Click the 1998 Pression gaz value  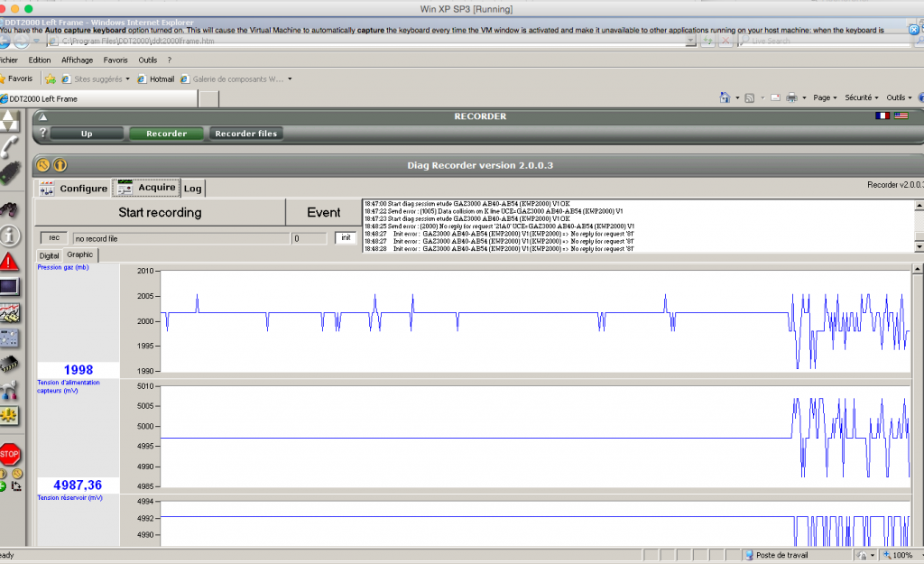(x=79, y=369)
